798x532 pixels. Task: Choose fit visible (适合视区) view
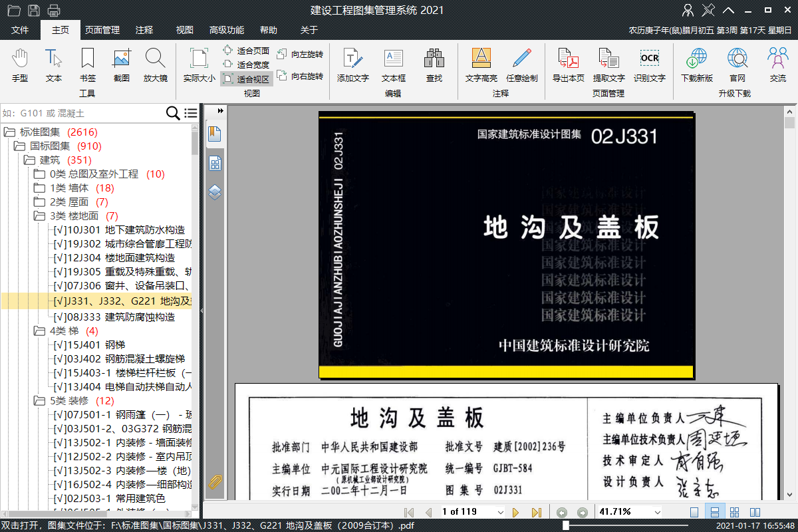246,79
